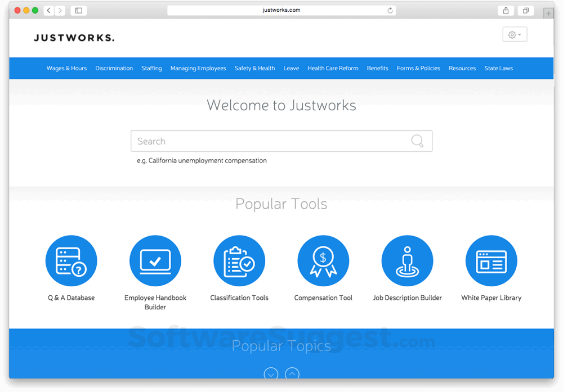
Task: Open the Benefits section
Action: coord(377,68)
